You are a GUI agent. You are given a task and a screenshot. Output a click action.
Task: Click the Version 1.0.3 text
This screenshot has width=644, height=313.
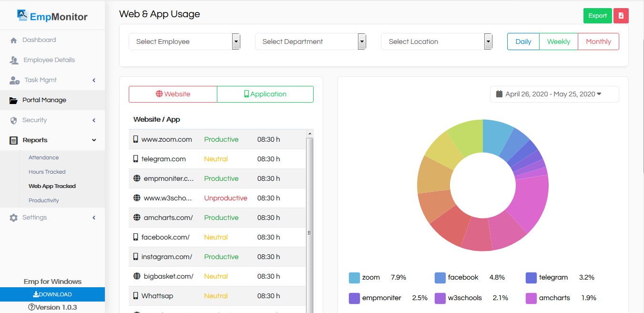click(56, 307)
